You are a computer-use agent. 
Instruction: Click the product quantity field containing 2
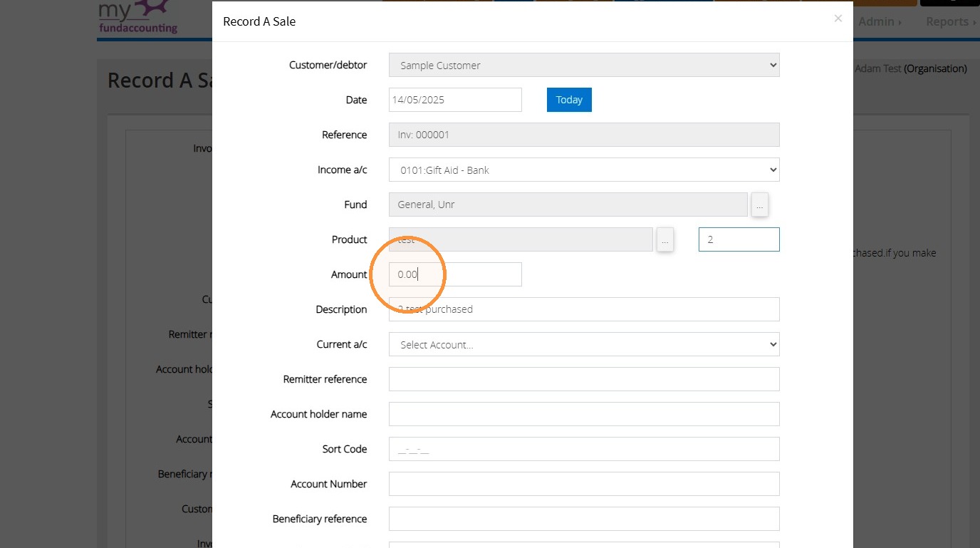click(x=739, y=239)
